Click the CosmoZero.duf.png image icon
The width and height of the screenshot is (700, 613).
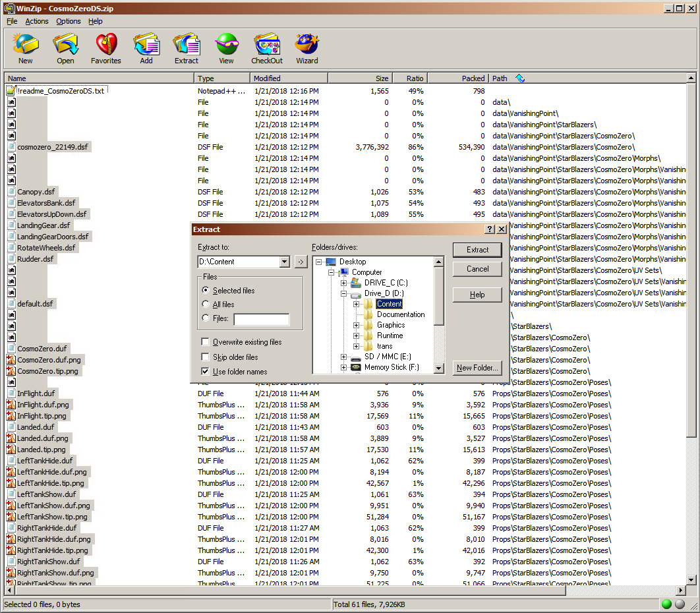[11, 360]
